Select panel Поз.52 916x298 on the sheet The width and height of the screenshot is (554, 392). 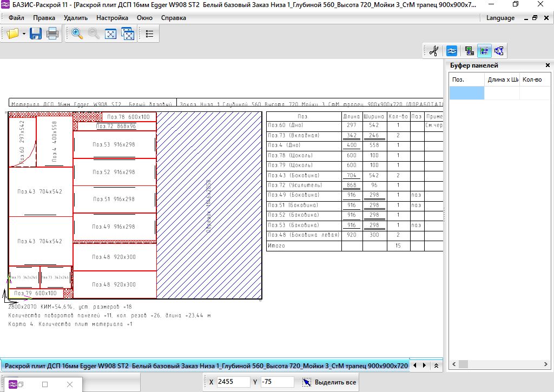[115, 172]
